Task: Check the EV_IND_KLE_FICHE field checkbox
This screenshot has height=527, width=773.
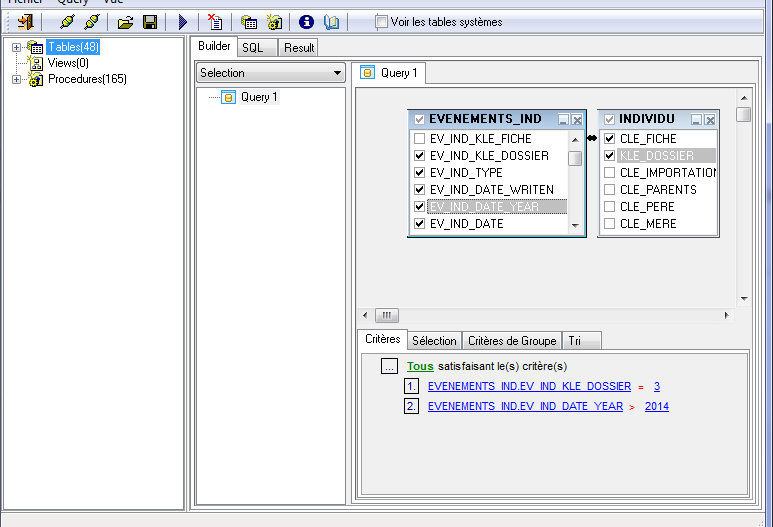Action: [x=420, y=139]
